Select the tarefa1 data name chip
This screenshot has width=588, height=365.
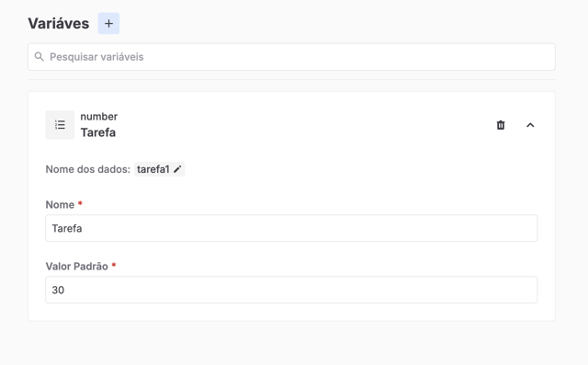[159, 169]
